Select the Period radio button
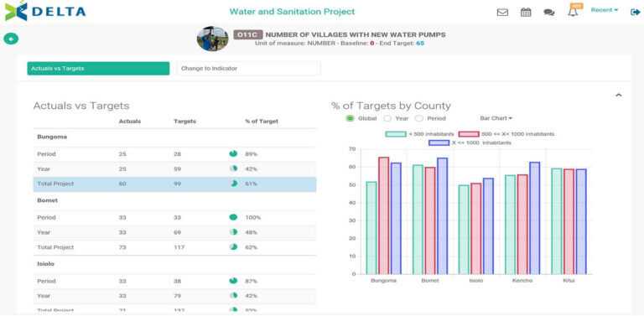Image resolution: width=644 pixels, height=316 pixels. (x=418, y=118)
